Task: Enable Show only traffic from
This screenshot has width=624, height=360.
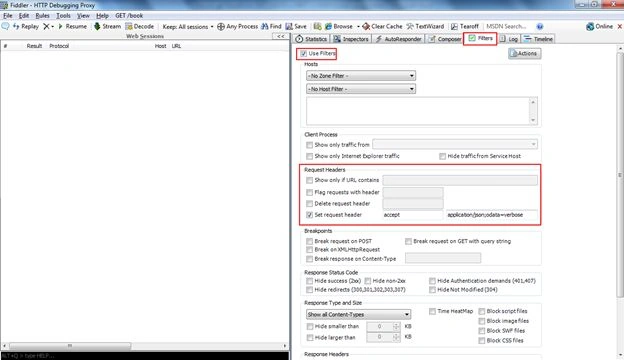Action: (x=309, y=145)
